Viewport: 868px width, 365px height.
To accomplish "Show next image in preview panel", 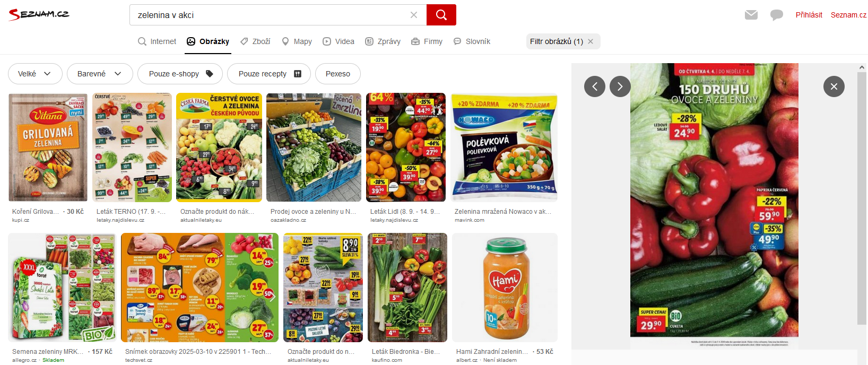I will (620, 86).
